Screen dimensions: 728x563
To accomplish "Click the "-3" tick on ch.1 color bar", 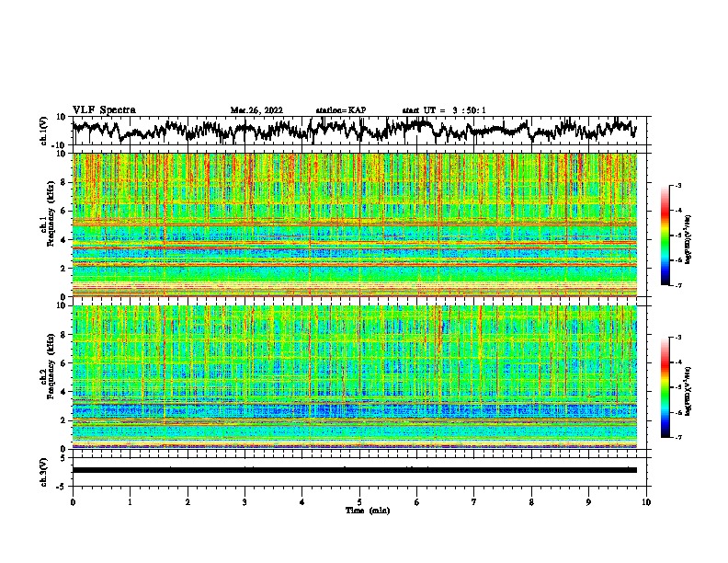I will pyautogui.click(x=678, y=186).
